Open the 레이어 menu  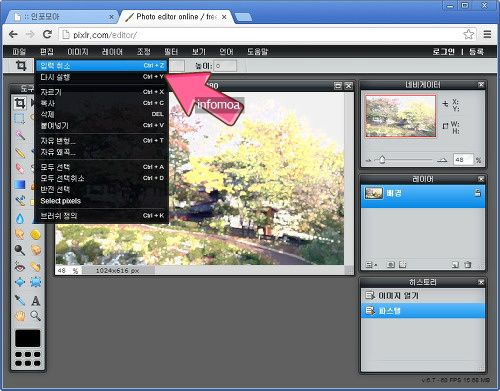(x=112, y=52)
